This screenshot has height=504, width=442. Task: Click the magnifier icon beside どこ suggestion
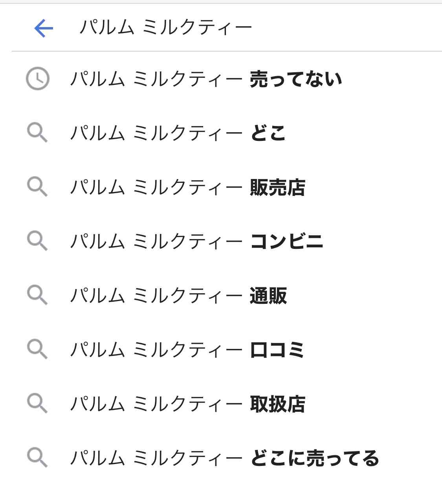pyautogui.click(x=37, y=133)
